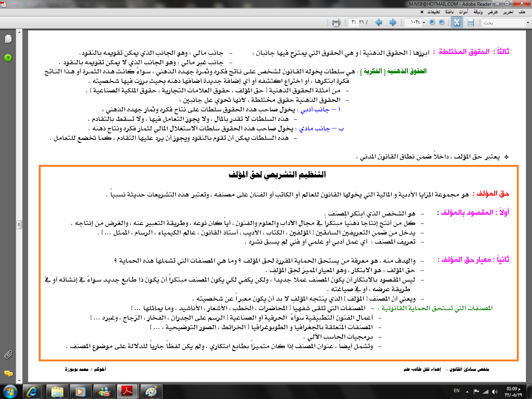This screenshot has width=532, height=399.
Task: Click the system clock 01:09
Action: tap(513, 392)
